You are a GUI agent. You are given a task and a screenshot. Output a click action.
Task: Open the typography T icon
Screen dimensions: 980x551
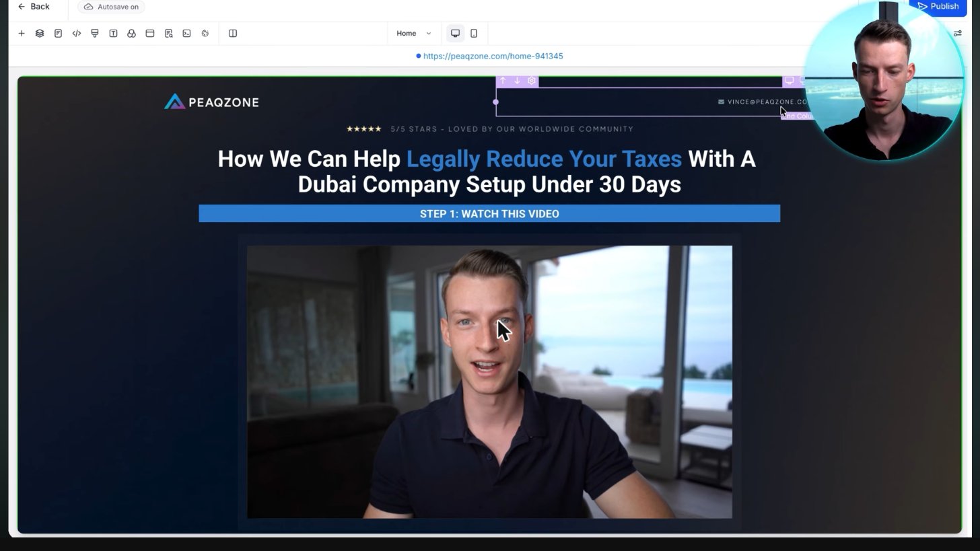click(113, 34)
